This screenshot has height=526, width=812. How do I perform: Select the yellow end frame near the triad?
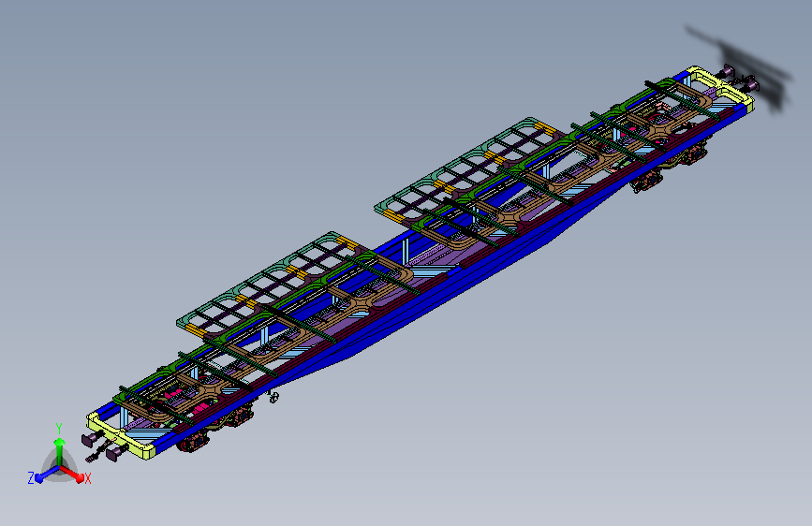point(121,436)
